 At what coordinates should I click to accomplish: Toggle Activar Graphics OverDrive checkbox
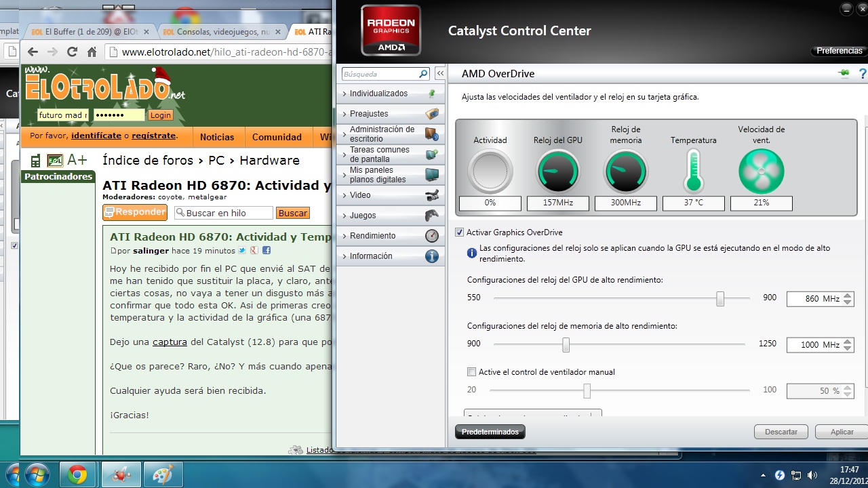pos(460,232)
